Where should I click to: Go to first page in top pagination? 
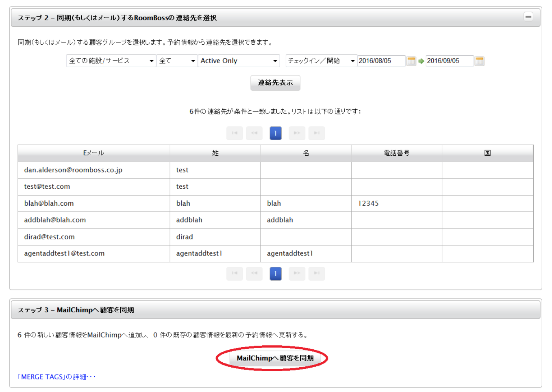[x=235, y=133]
